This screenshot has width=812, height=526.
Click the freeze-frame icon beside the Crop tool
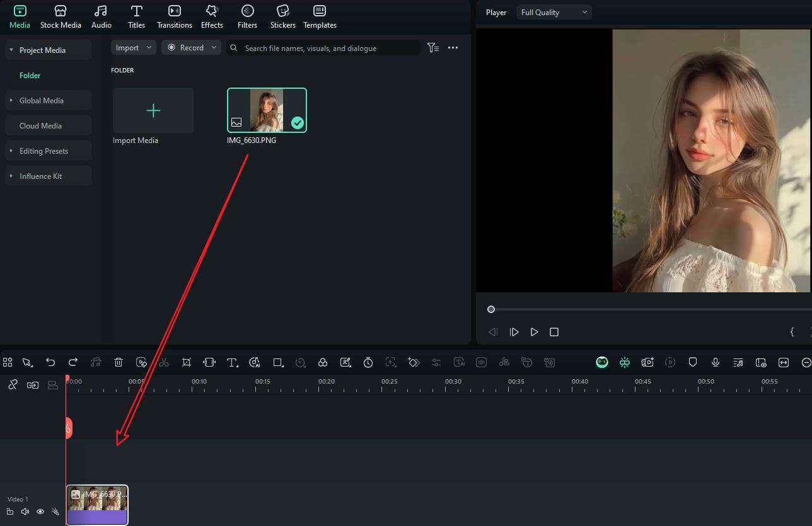pos(209,362)
